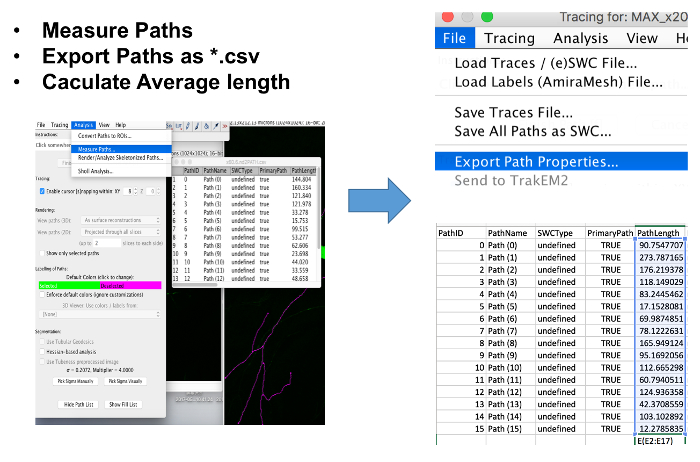Select Path (5) row in small table
The width and height of the screenshot is (700, 462).
click(x=244, y=221)
